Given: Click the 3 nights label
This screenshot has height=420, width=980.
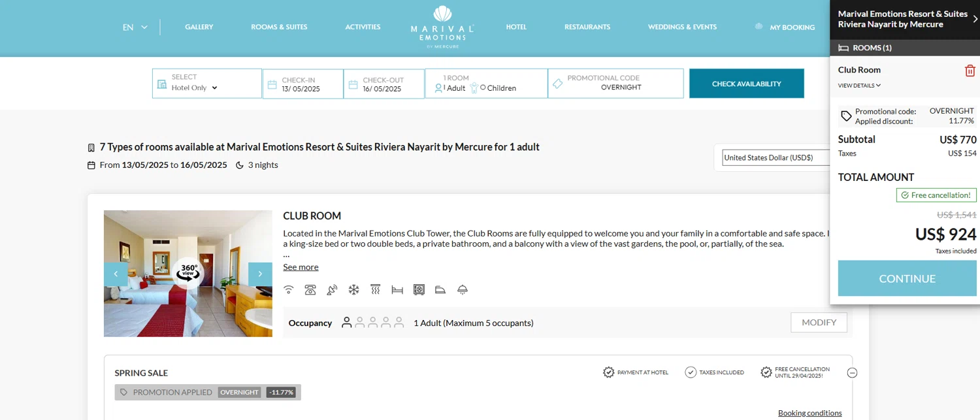Looking at the screenshot, I should [x=263, y=165].
